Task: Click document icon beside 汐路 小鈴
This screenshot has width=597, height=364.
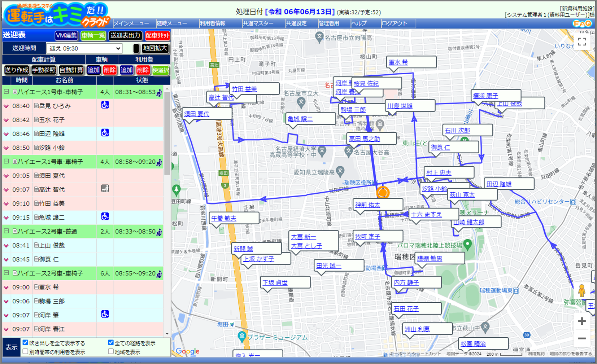Action: 36,147
